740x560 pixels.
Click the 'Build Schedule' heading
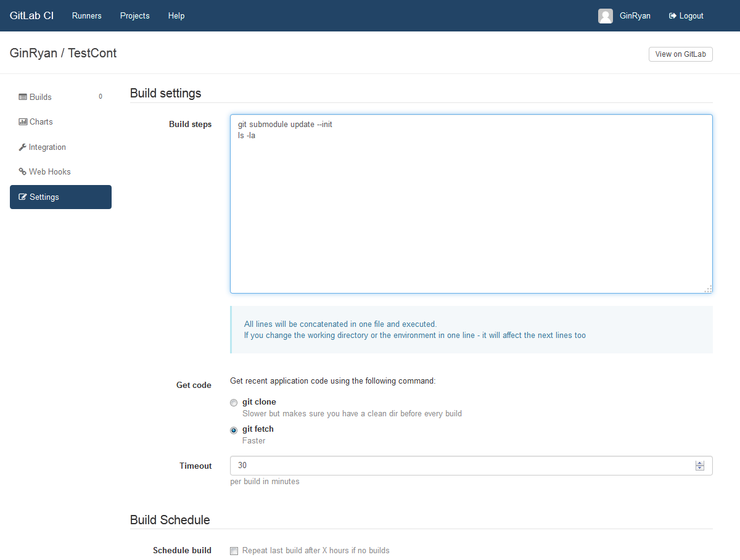(x=170, y=520)
